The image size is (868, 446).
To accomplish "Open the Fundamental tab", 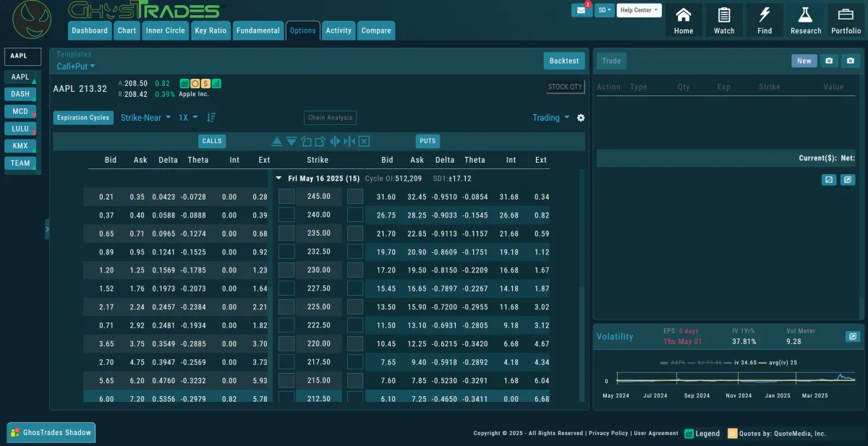I will [258, 30].
